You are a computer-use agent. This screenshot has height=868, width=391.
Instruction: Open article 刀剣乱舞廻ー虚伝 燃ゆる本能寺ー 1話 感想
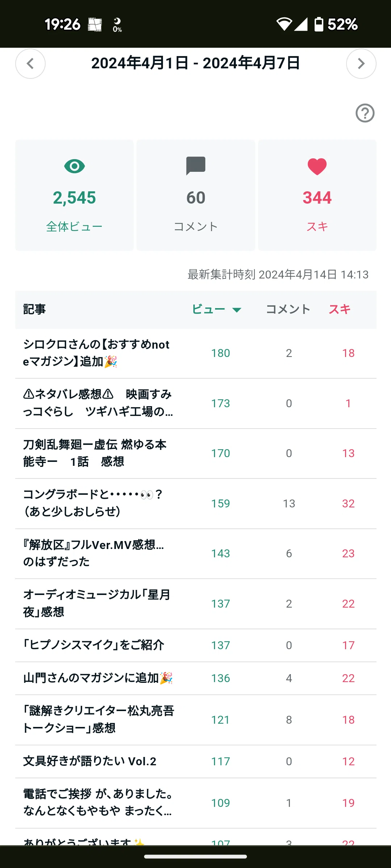196,454
